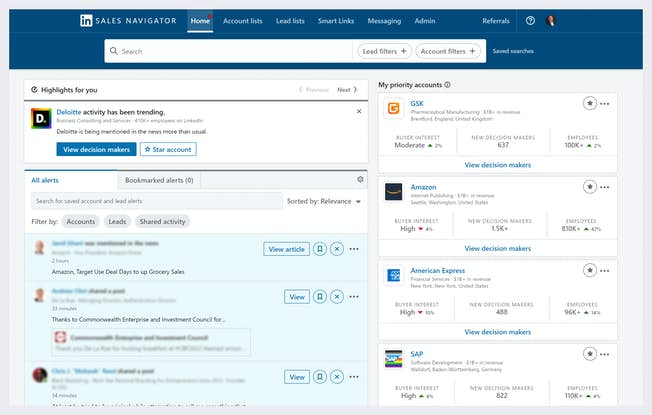Image resolution: width=652 pixels, height=415 pixels.
Task: Click the main search input field
Action: click(x=230, y=51)
